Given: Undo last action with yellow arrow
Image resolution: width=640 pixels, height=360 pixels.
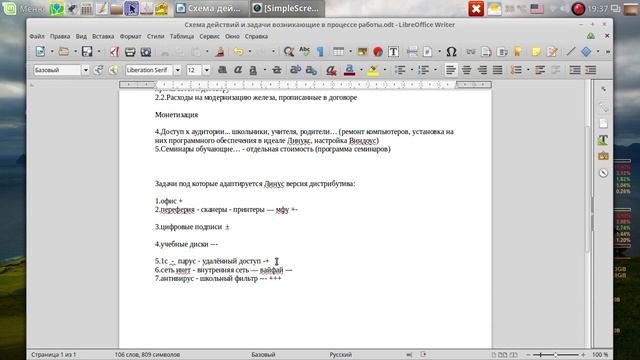Looking at the screenshot, I should [x=238, y=51].
